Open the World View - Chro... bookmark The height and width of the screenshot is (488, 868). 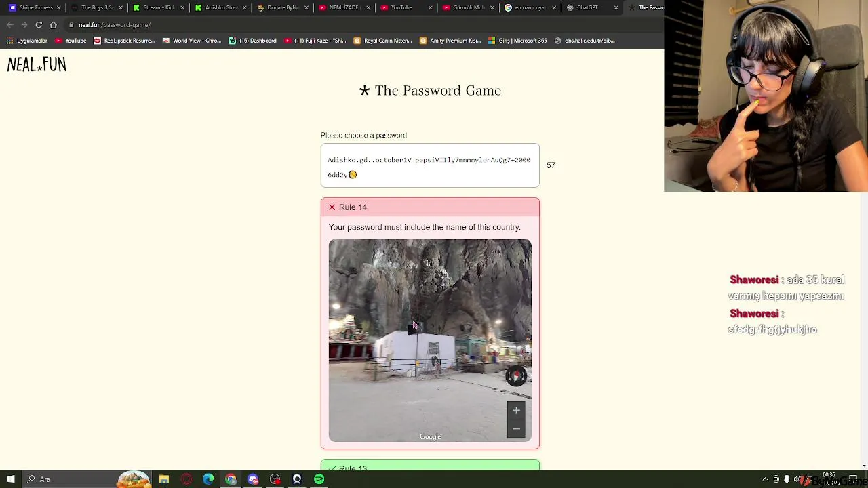pos(191,41)
